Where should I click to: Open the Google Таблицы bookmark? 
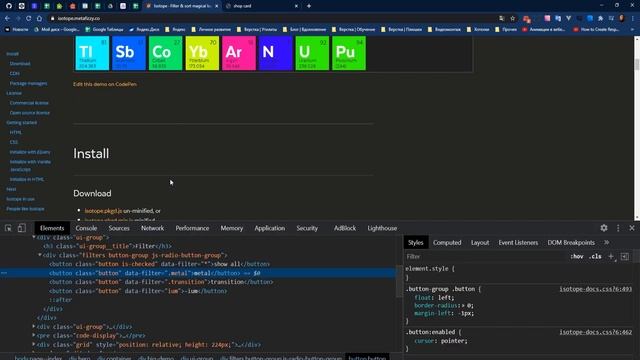click(x=104, y=29)
